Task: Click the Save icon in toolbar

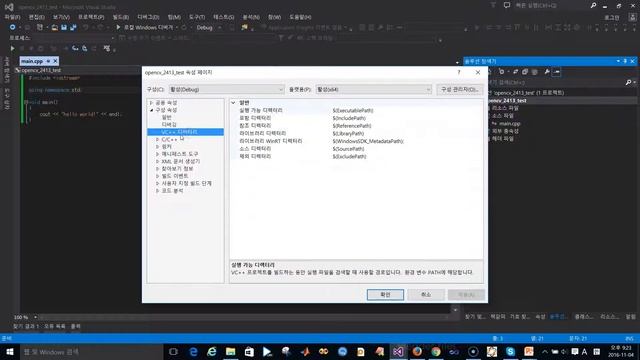Action: pyautogui.click(x=64, y=27)
